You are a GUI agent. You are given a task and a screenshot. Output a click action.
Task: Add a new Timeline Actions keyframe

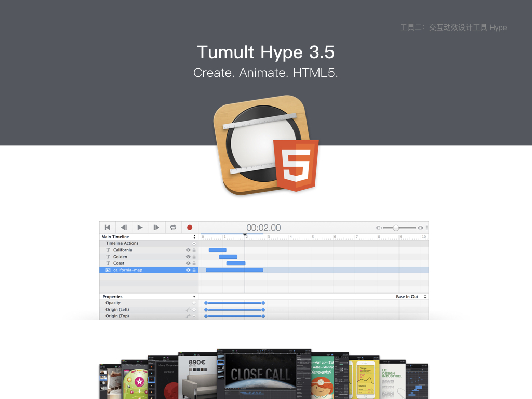click(194, 243)
